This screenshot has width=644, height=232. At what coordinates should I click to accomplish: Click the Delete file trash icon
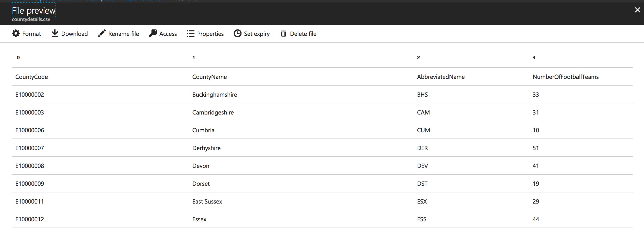point(283,33)
